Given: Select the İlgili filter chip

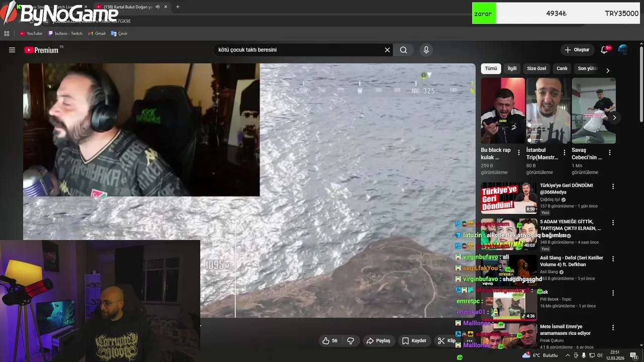Looking at the screenshot, I should [x=512, y=68].
